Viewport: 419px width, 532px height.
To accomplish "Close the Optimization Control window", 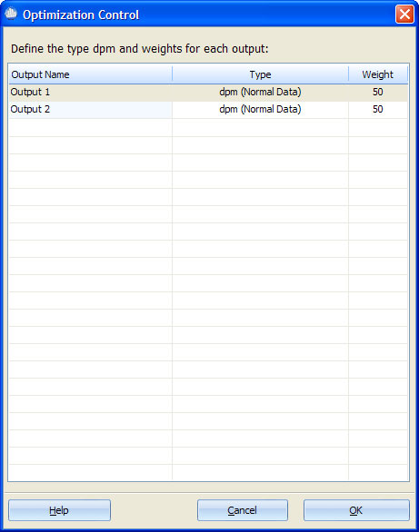I will coord(404,15).
